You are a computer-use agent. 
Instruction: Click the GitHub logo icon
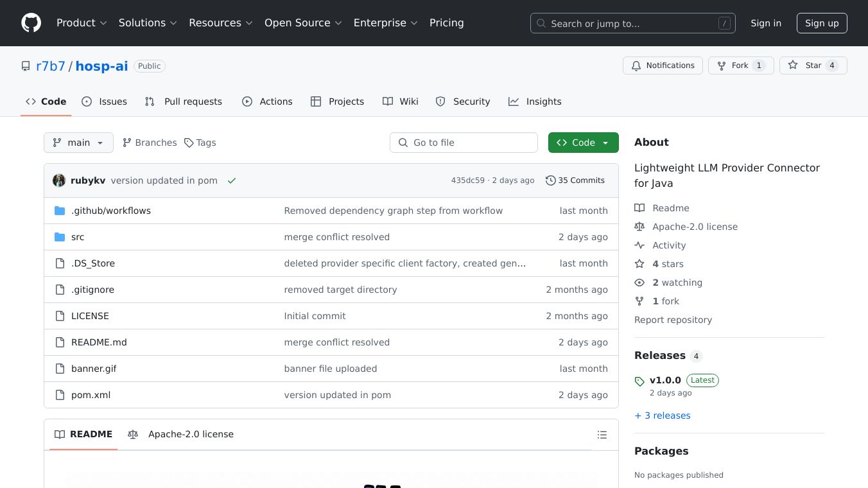click(31, 23)
